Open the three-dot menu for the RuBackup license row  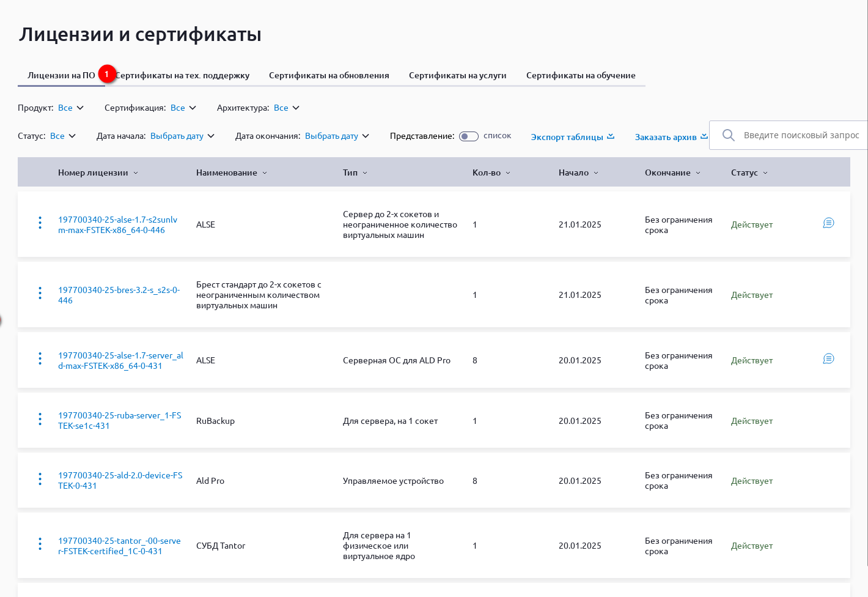point(40,420)
